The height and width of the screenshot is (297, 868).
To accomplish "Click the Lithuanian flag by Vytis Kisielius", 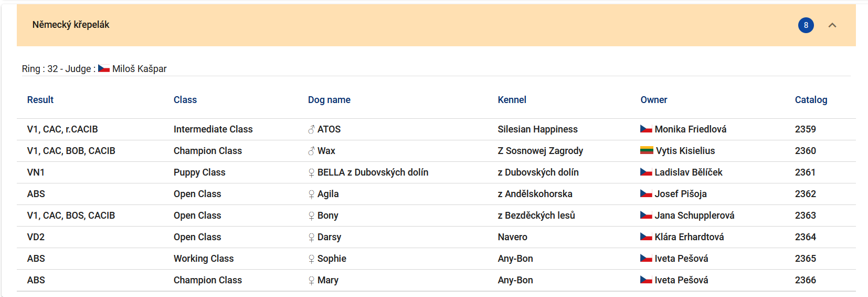I will tap(647, 150).
